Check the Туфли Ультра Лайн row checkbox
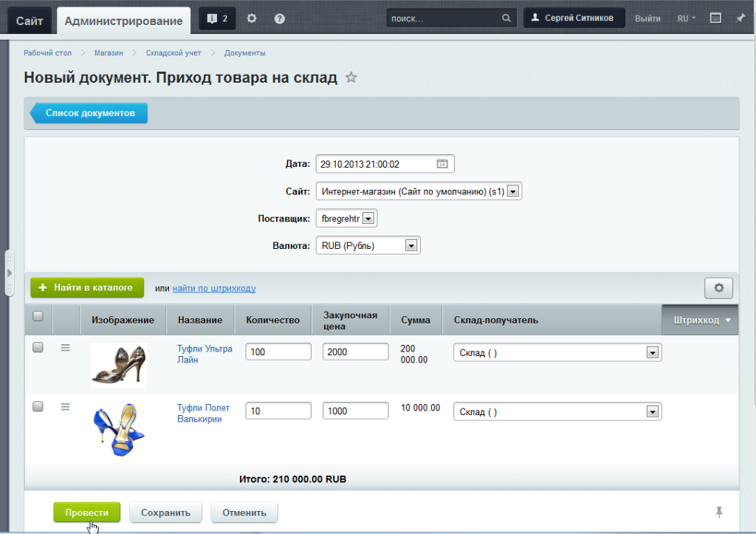 pos(38,347)
